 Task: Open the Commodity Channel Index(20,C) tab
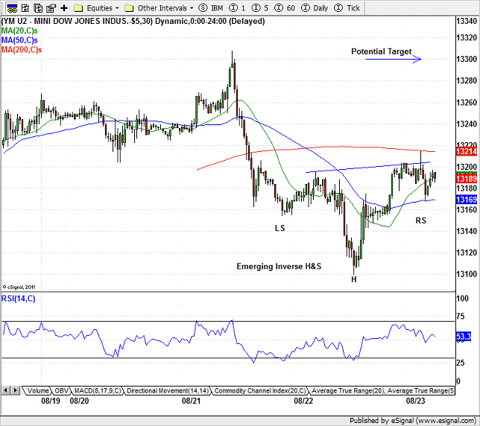(x=260, y=390)
